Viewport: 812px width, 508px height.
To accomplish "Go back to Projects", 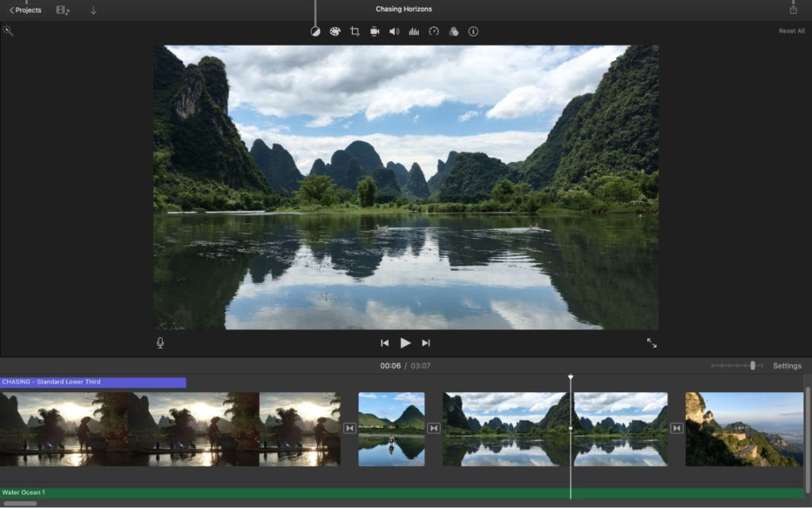I will pos(25,10).
